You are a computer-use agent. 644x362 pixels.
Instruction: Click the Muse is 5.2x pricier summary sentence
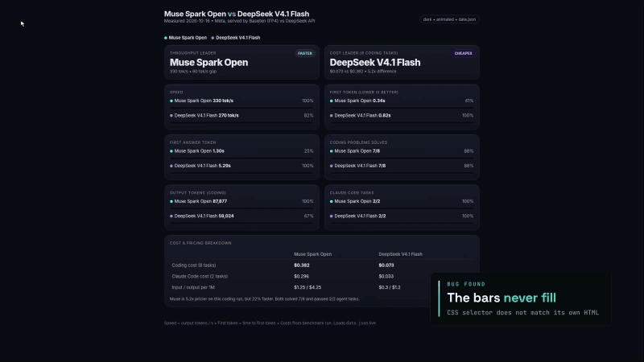click(265, 298)
